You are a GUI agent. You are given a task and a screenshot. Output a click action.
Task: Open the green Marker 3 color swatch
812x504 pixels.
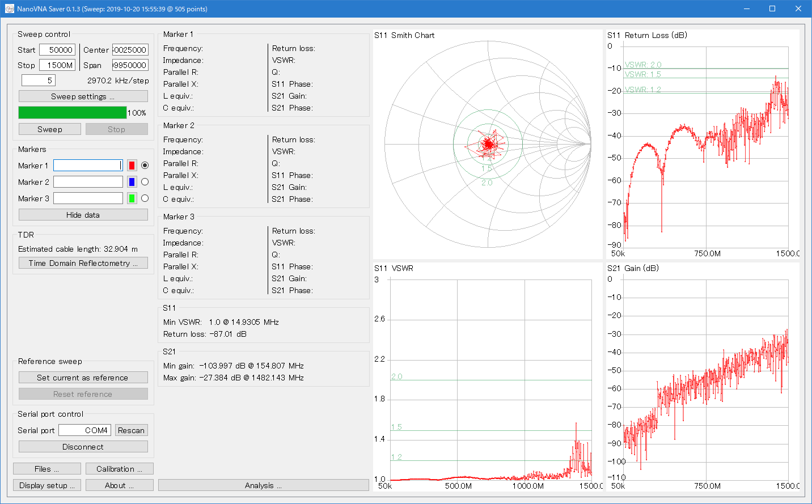pos(132,198)
